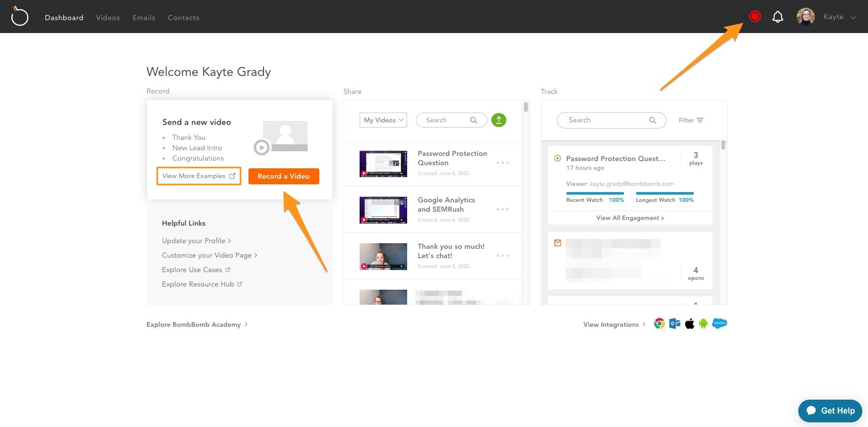The height and width of the screenshot is (427, 868).
Task: Focus Share panel search field
Action: (x=451, y=120)
